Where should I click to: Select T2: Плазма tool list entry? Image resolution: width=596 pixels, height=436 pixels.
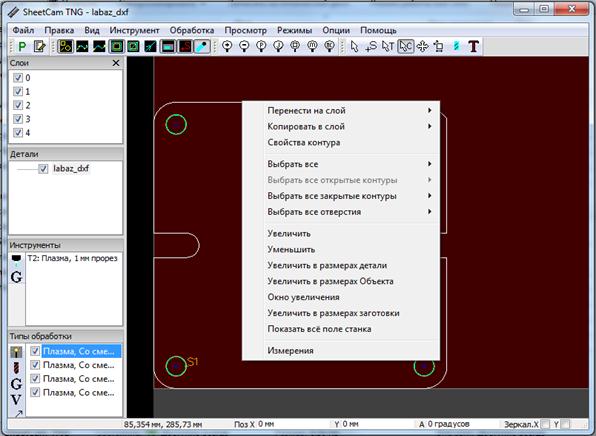(x=72, y=258)
